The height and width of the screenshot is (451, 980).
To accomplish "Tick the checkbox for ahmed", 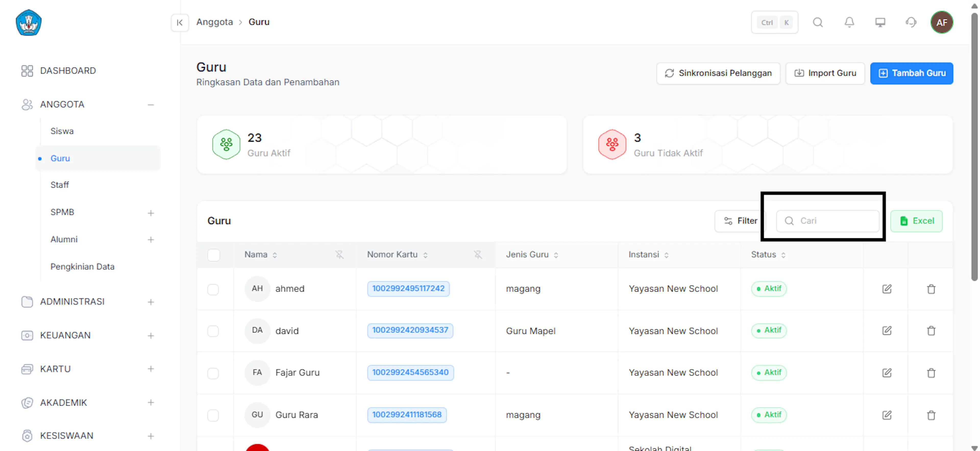I will coord(213,289).
